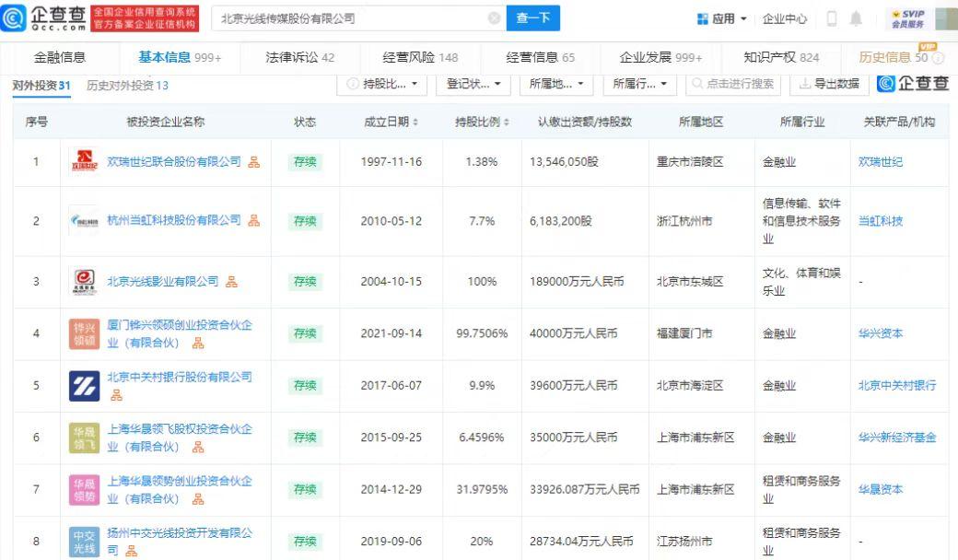Click the 北京中关村银行 blue logo

coord(85,385)
